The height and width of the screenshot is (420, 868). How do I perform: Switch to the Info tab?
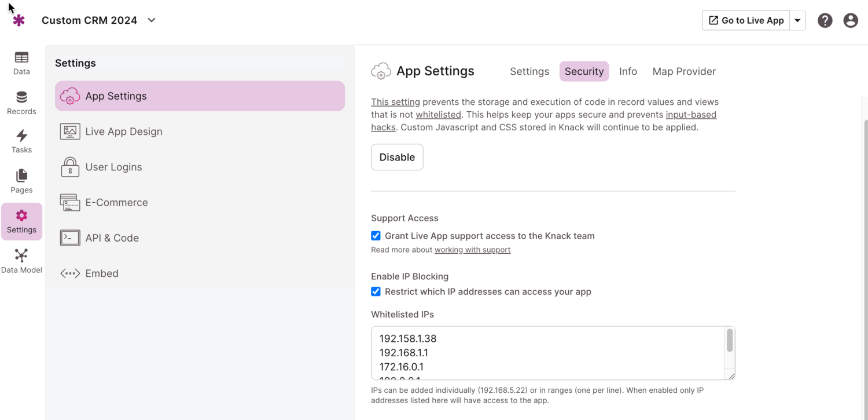pyautogui.click(x=628, y=71)
